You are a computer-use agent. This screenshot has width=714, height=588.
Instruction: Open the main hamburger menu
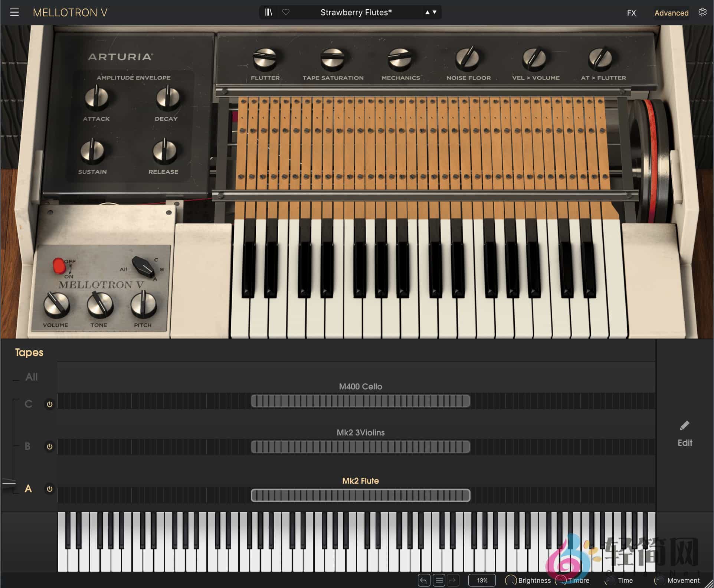pos(15,12)
